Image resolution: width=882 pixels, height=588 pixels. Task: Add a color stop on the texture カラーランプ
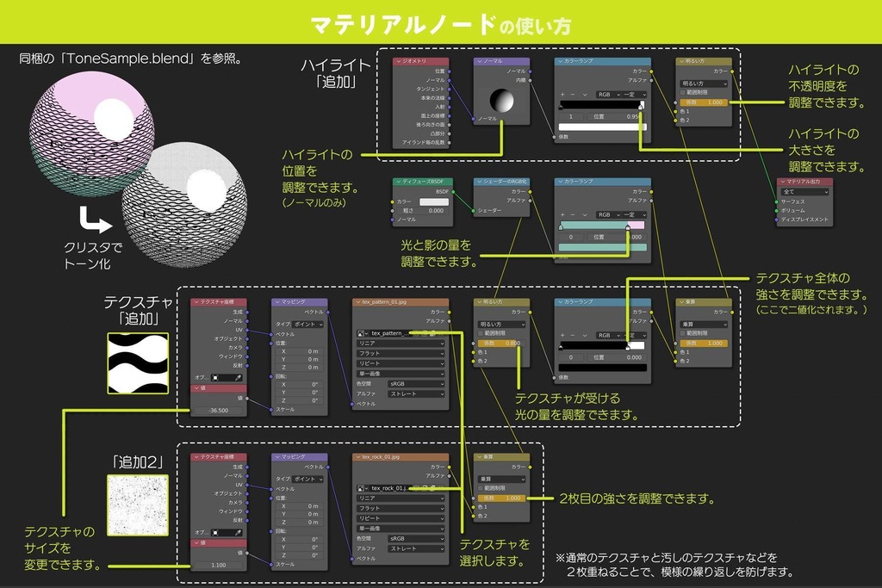click(x=562, y=336)
